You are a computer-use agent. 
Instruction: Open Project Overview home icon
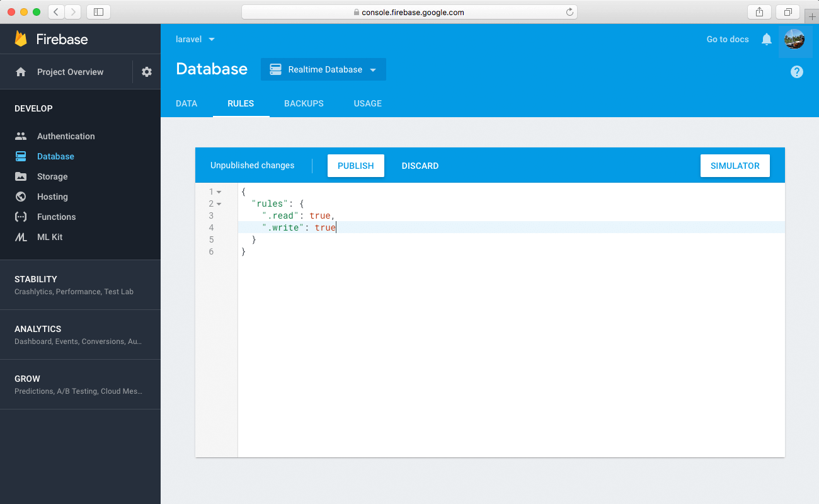coord(21,72)
